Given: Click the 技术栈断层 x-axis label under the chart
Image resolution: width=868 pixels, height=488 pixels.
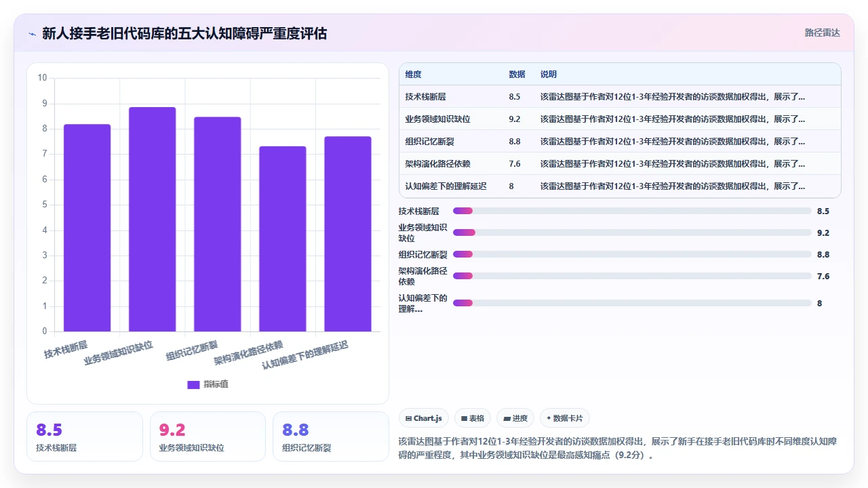Looking at the screenshot, I should (x=66, y=349).
